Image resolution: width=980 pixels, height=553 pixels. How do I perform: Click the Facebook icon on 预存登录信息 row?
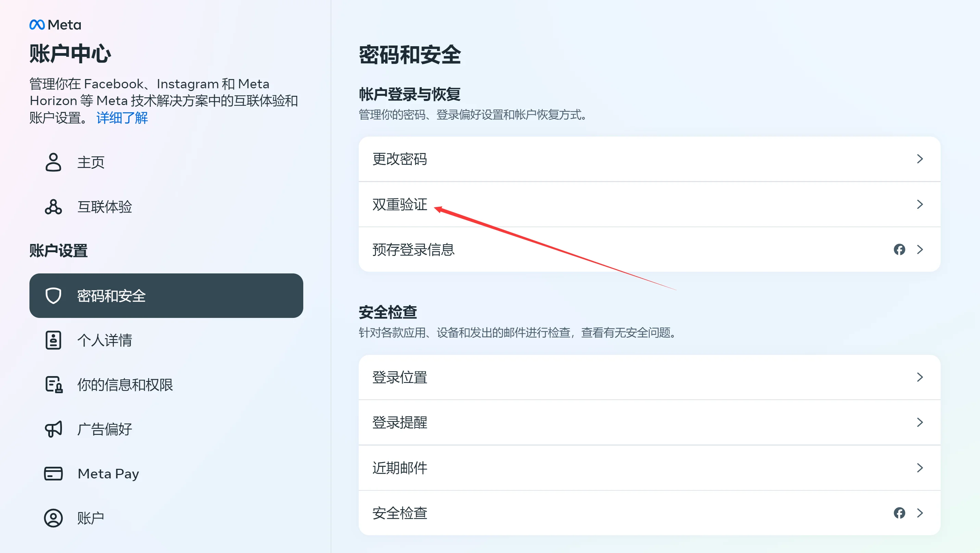coord(899,249)
